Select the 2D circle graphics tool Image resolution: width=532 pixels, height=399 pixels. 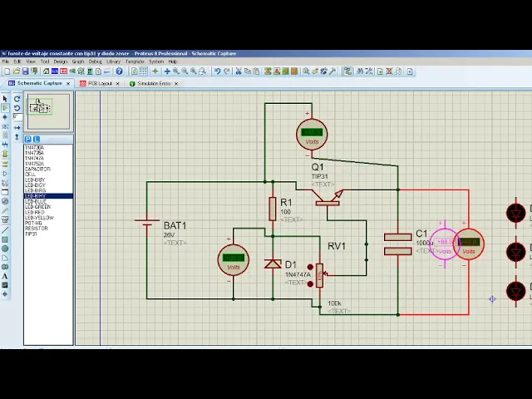(5, 249)
